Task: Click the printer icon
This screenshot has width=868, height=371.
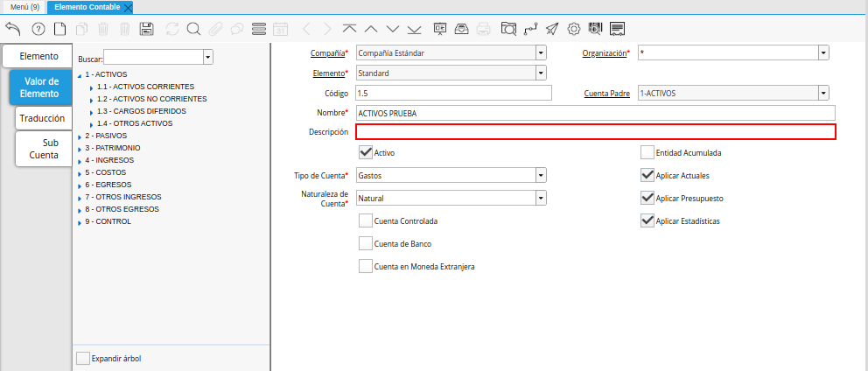Action: 483,29
